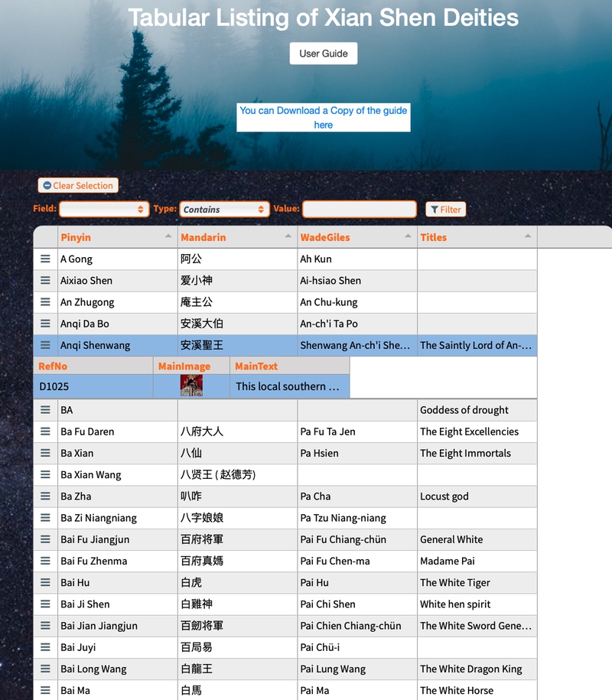The height and width of the screenshot is (700, 612).
Task: Click the menu icon for Bai Long Wang
Action: tap(45, 669)
